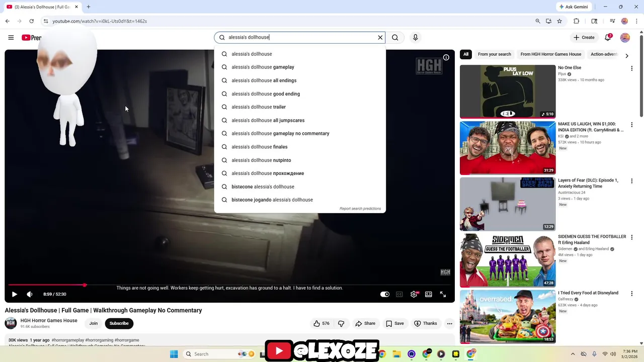
Task: Open Chrome three-dot menu
Action: pos(636,21)
